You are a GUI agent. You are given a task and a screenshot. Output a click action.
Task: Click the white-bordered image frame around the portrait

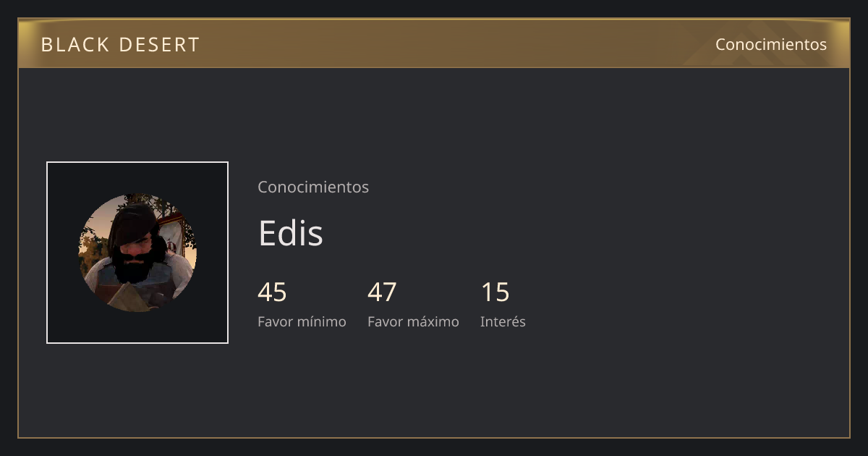pyautogui.click(x=137, y=253)
